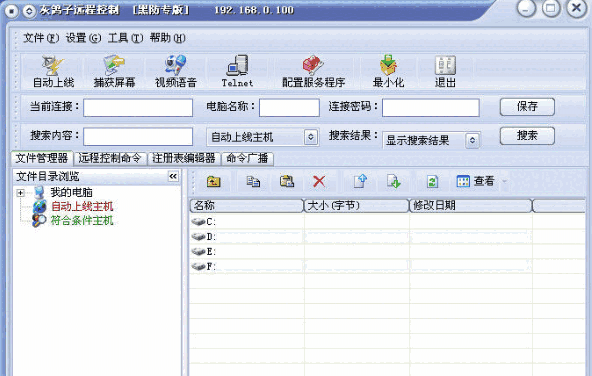Image resolution: width=592 pixels, height=376 pixels.
Task: Click the 搜索 button
Action: click(527, 136)
